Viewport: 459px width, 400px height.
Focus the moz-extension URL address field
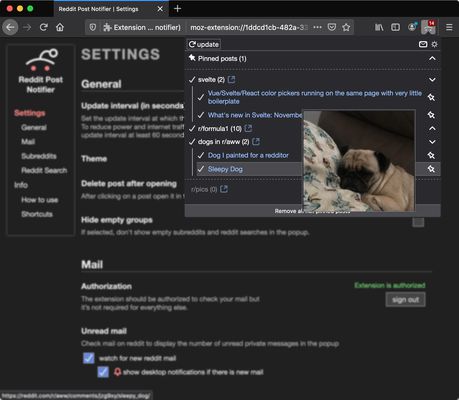pos(249,27)
